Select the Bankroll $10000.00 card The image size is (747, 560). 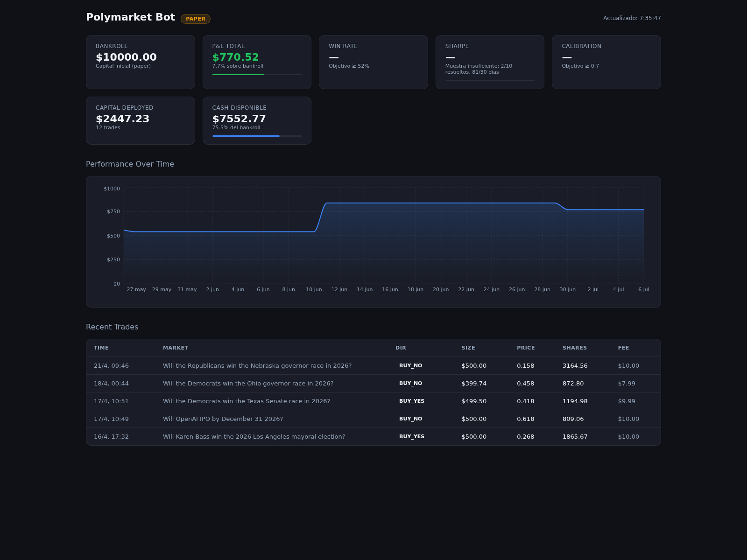141,62
